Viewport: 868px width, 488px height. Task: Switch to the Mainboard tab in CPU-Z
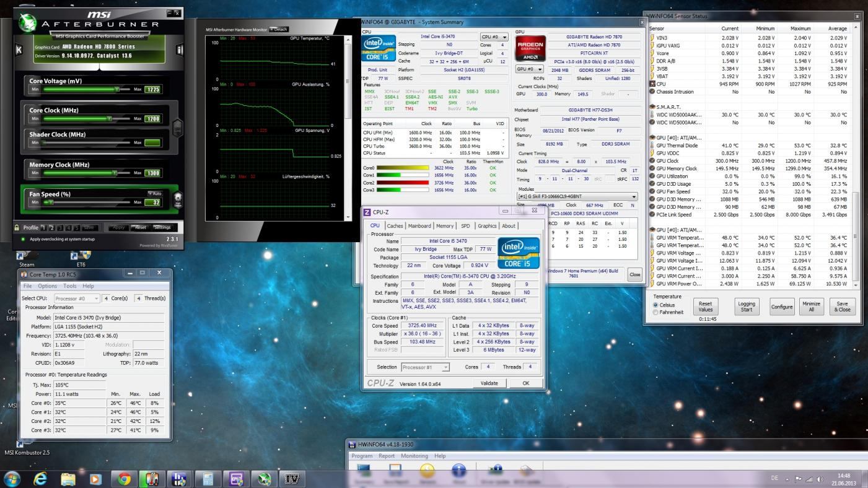click(x=419, y=226)
